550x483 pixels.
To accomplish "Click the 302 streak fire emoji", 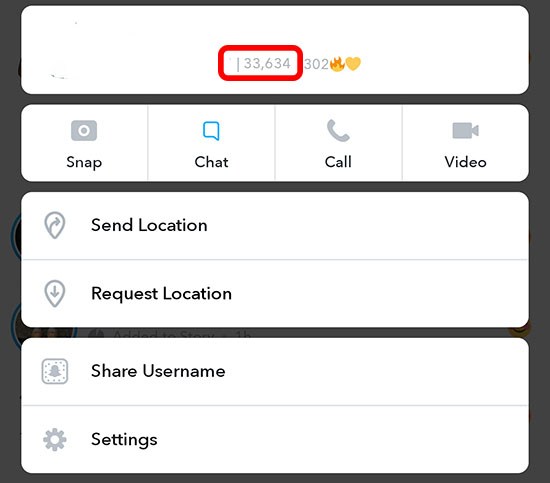I will pos(337,64).
